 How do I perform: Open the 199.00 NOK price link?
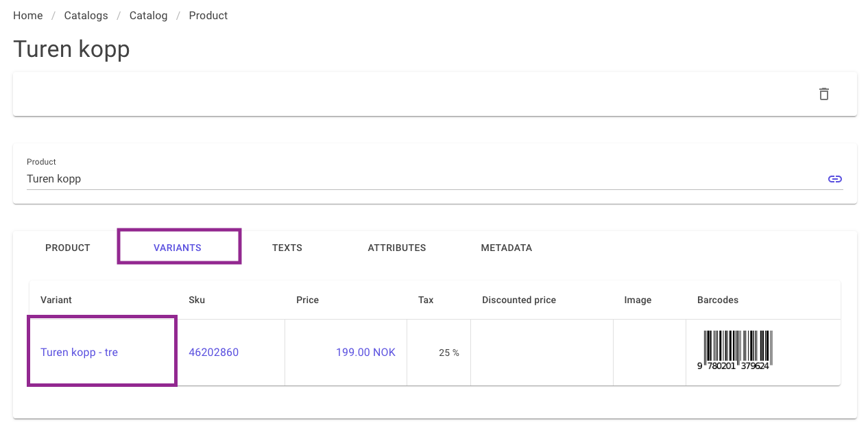coord(365,353)
